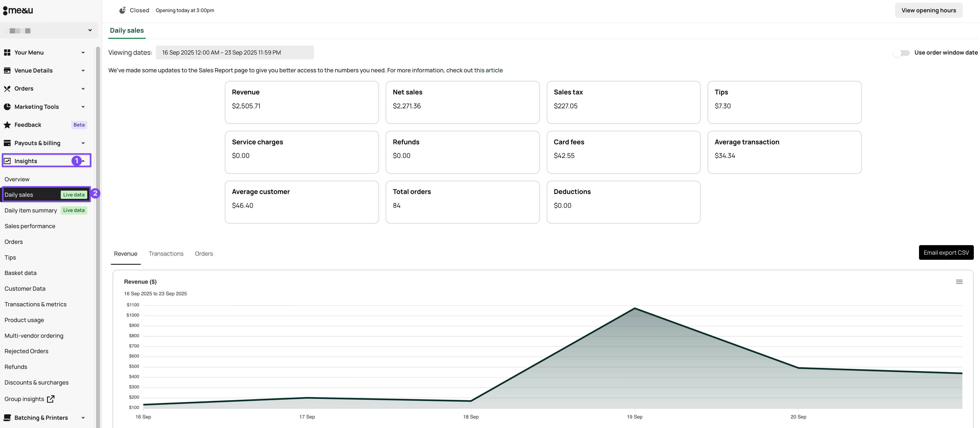Click the Marketing Tools pie icon
980x428 pixels.
tap(7, 107)
